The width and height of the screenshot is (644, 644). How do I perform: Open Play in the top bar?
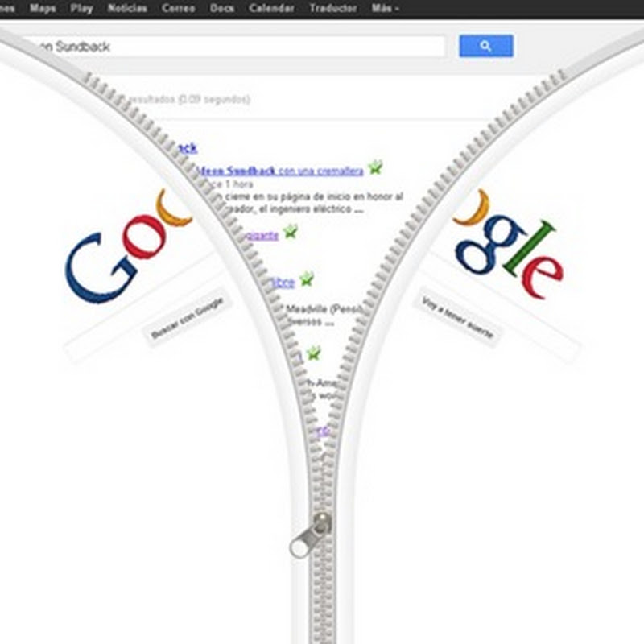coord(81,8)
